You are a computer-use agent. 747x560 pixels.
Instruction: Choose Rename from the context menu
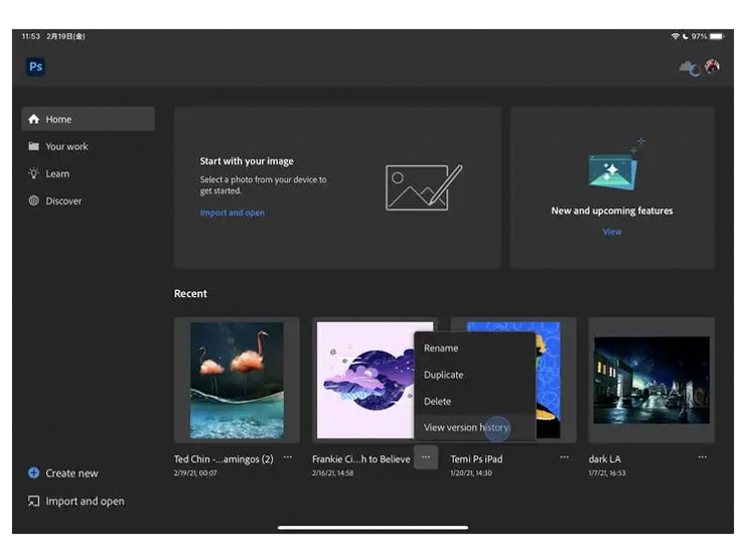[x=475, y=348]
